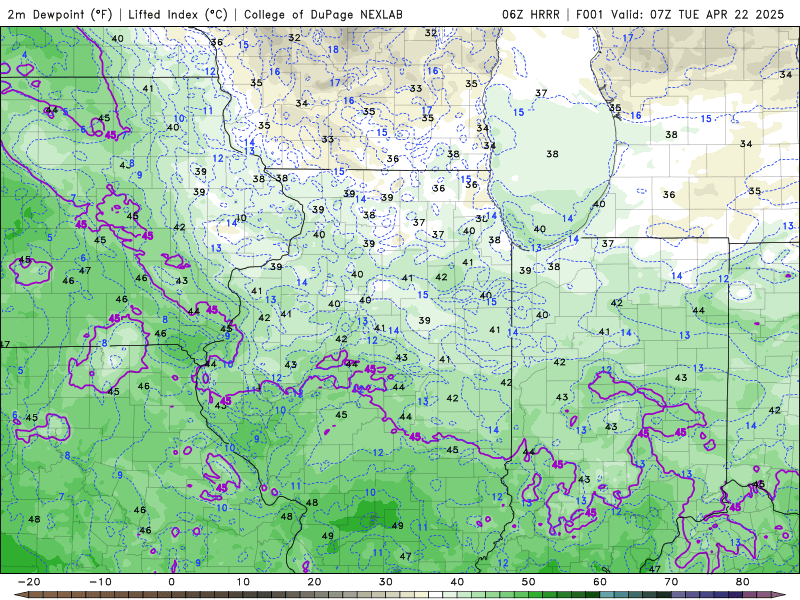Click the -20 tick label on color scale
This screenshot has height=600, width=800.
(x=29, y=582)
